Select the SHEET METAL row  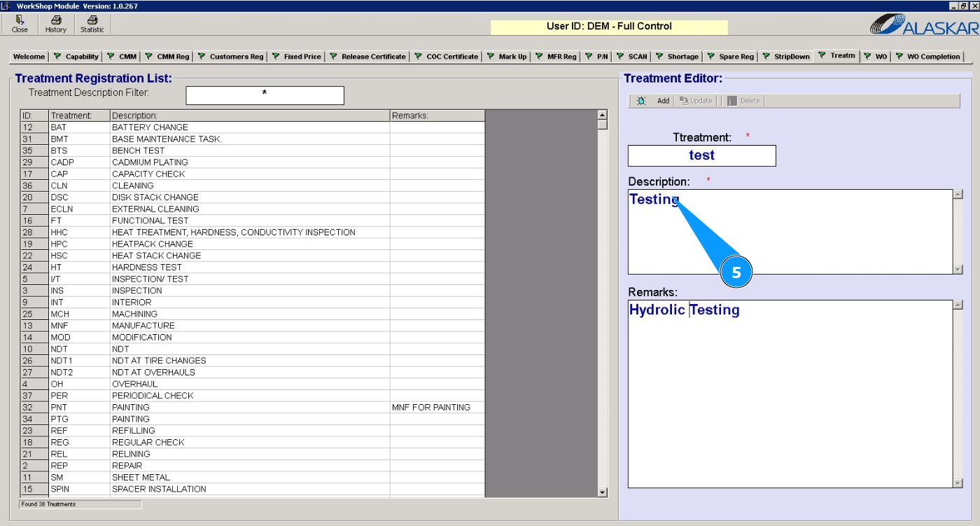[x=252, y=478]
